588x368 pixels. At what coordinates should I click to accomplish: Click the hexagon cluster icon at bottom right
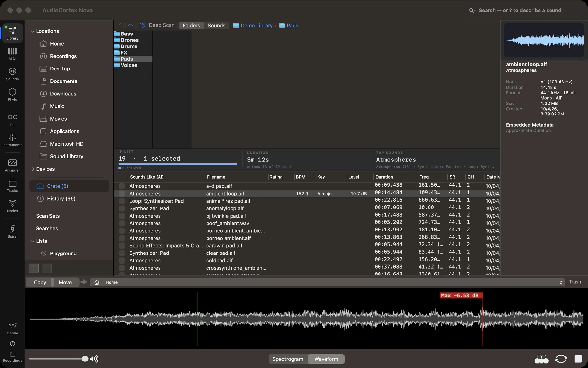[541, 359]
